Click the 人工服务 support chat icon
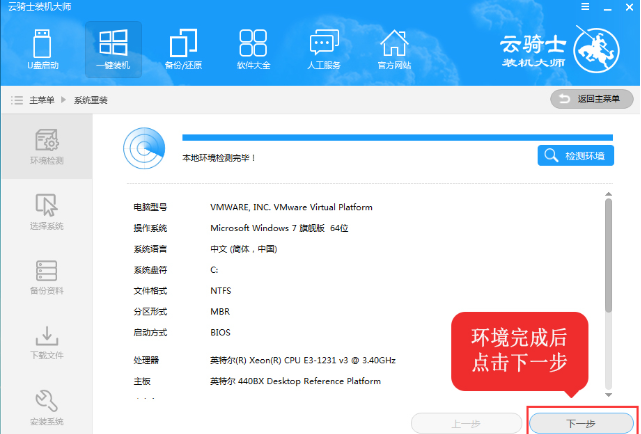Image resolution: width=641 pixels, height=434 pixels. point(324,48)
